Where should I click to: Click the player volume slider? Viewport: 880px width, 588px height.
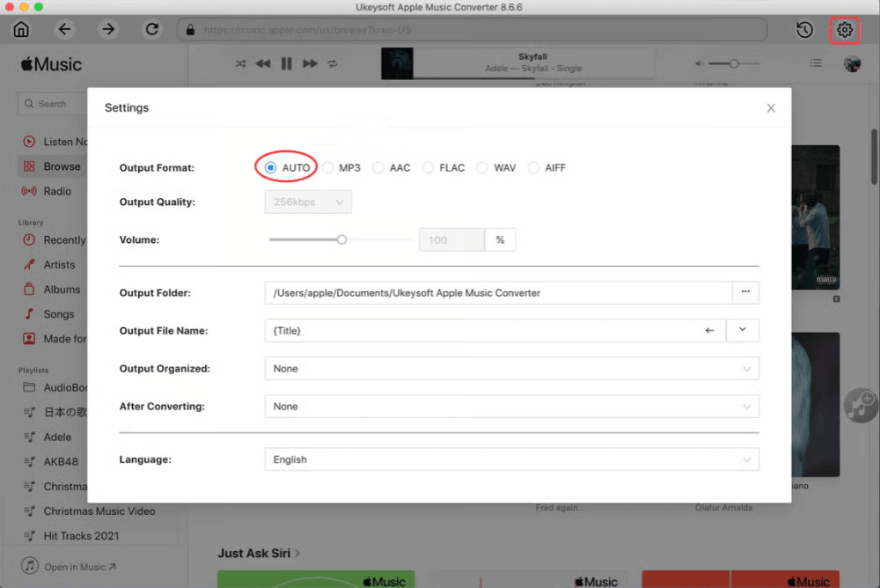click(734, 63)
